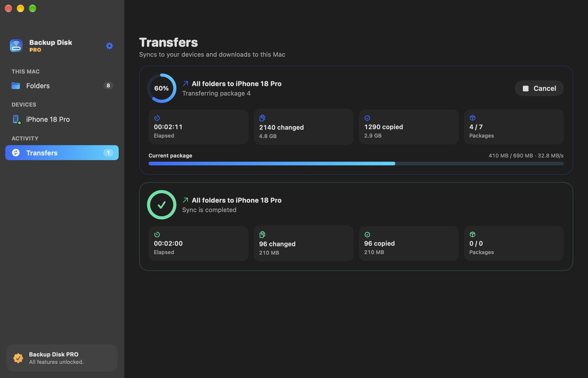Click the '4 / 7' packages value
Image resolution: width=588 pixels, height=378 pixels.
(476, 127)
